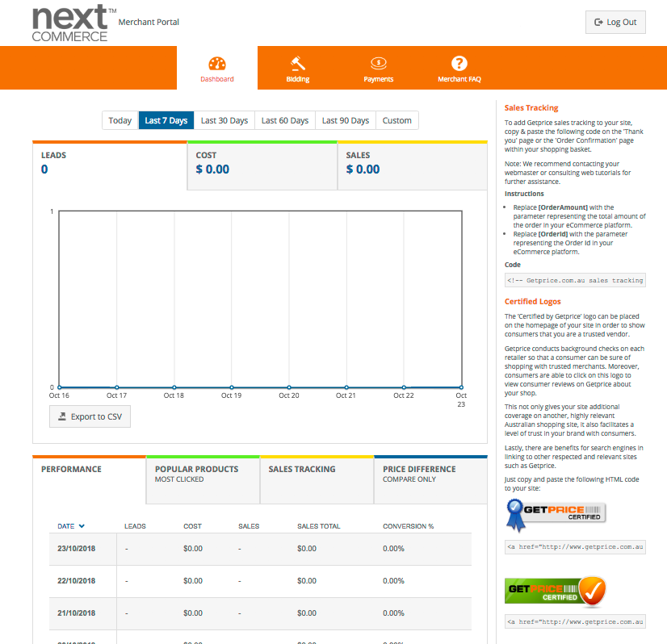
Task: Open Bidding via the gavel icon
Action: (x=297, y=63)
